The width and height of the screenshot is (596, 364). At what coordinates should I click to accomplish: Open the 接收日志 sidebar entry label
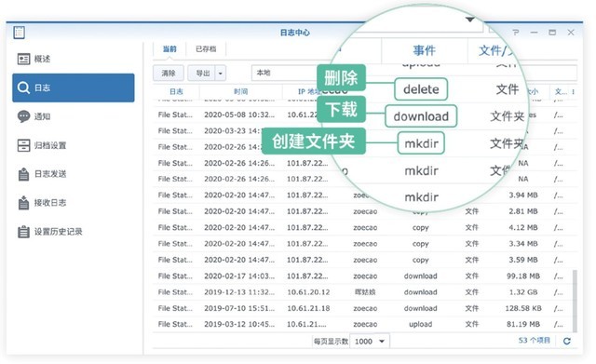click(x=50, y=203)
